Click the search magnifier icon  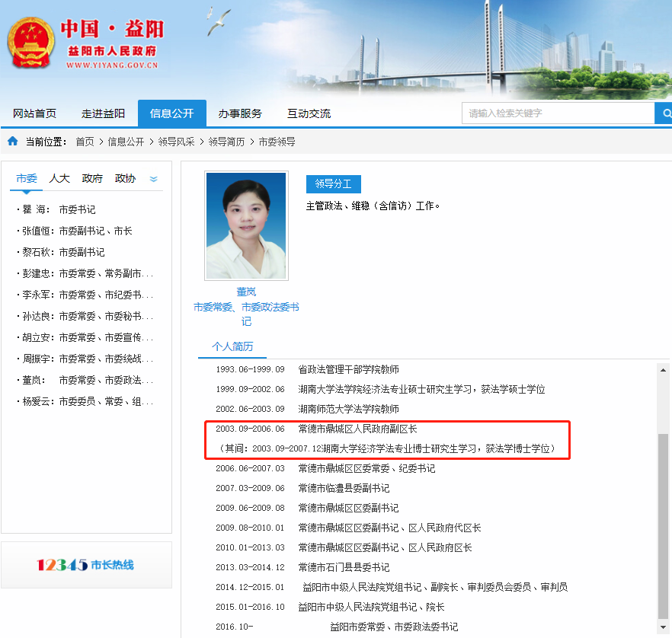click(664, 113)
